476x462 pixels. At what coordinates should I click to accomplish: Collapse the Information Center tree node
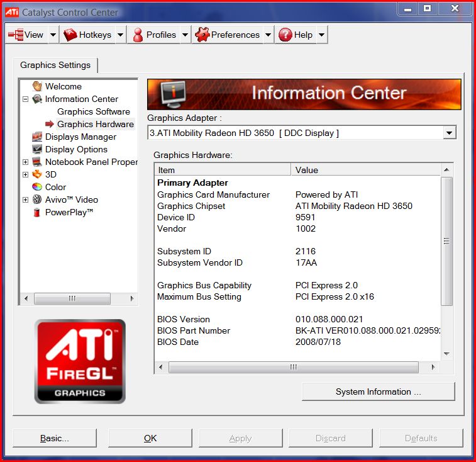pos(26,99)
